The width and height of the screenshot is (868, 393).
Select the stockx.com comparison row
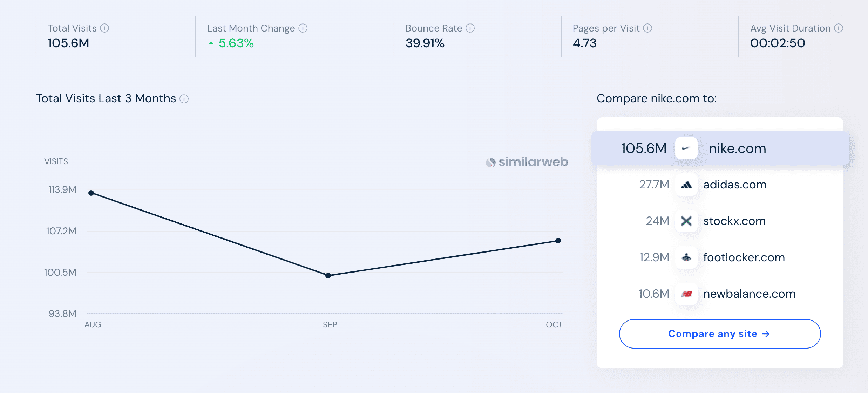click(x=734, y=221)
